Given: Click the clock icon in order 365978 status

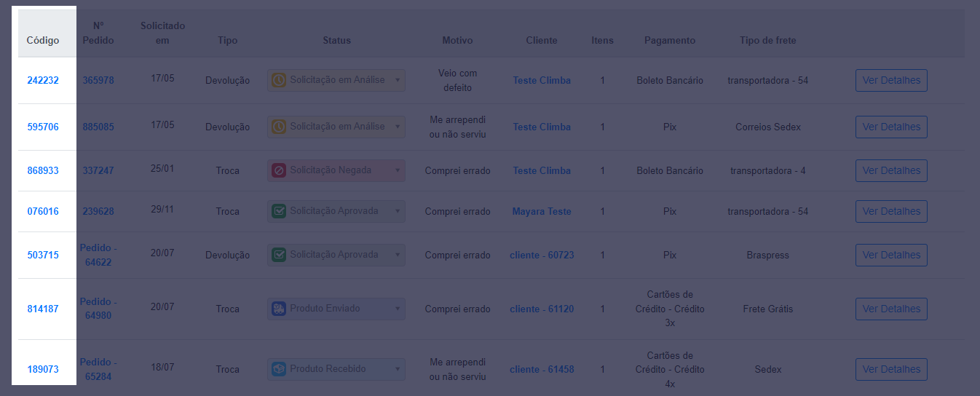Looking at the screenshot, I should tap(279, 80).
